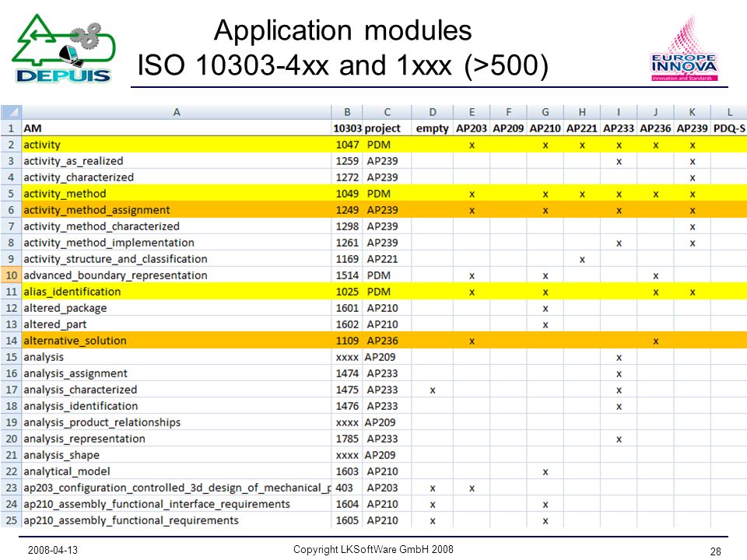Select column K header
747x560 pixels.
coord(692,112)
